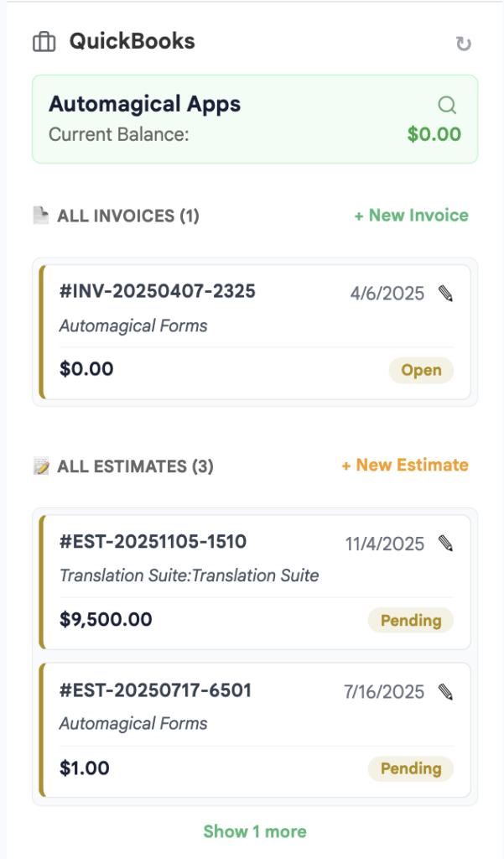Open estimate #EST-20250717-6501
This screenshot has width=504, height=859.
156,691
